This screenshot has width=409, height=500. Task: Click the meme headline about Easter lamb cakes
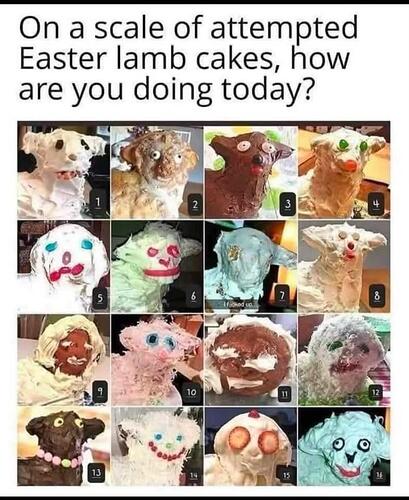click(x=188, y=58)
